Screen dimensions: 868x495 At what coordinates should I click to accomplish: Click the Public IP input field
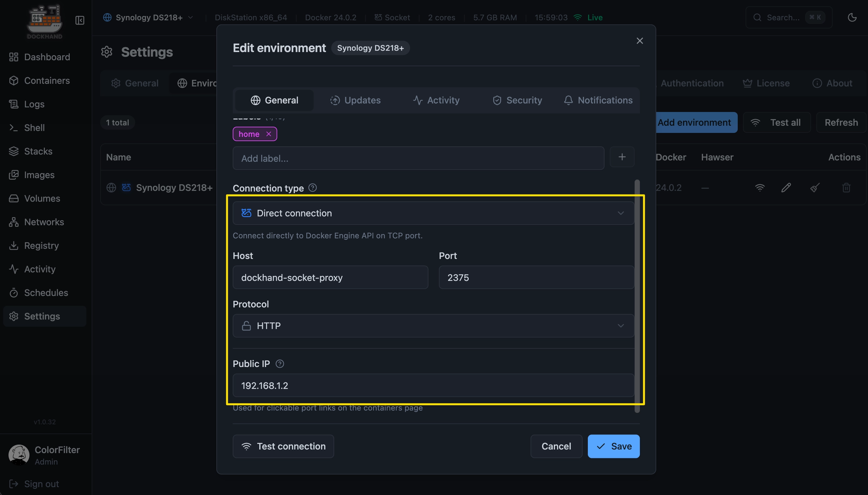pyautogui.click(x=433, y=386)
